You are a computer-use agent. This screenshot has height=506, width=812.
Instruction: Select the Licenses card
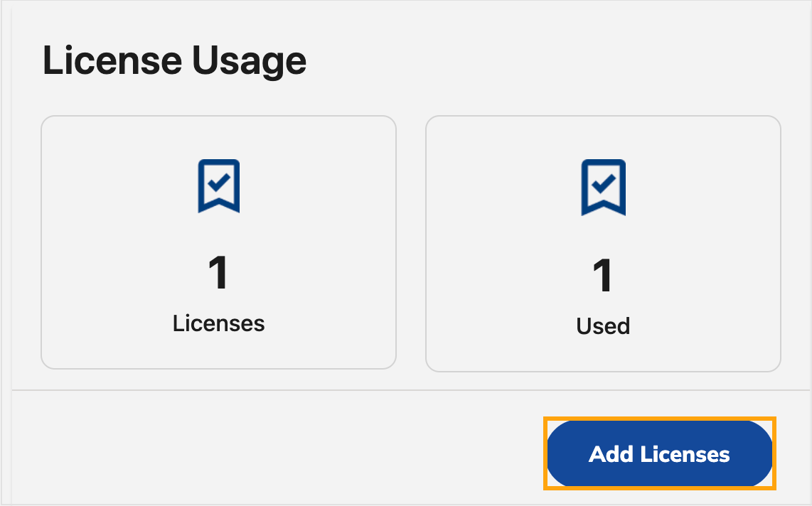(219, 242)
